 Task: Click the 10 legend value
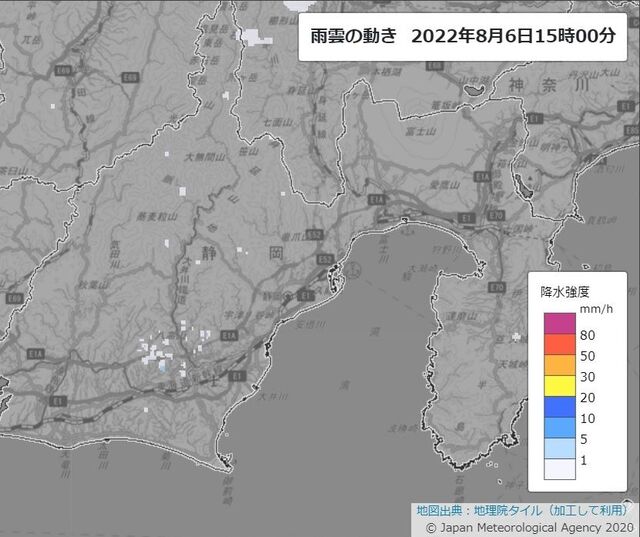[x=587, y=418]
